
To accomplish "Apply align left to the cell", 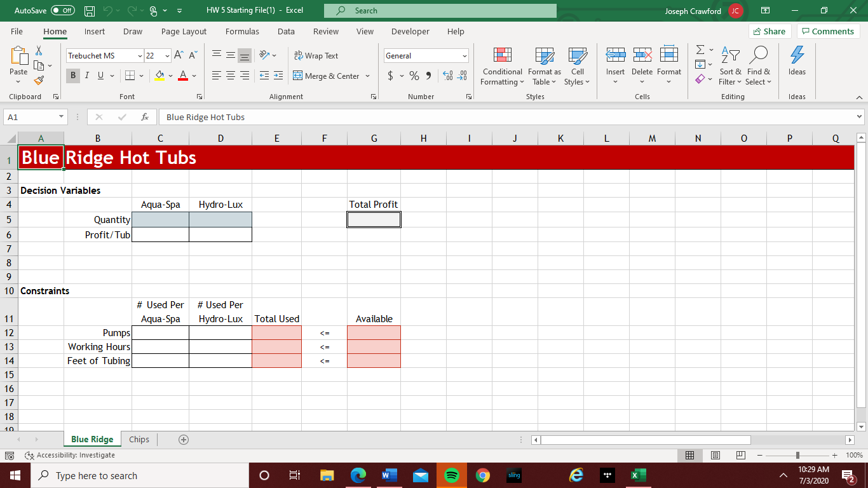I will point(217,76).
